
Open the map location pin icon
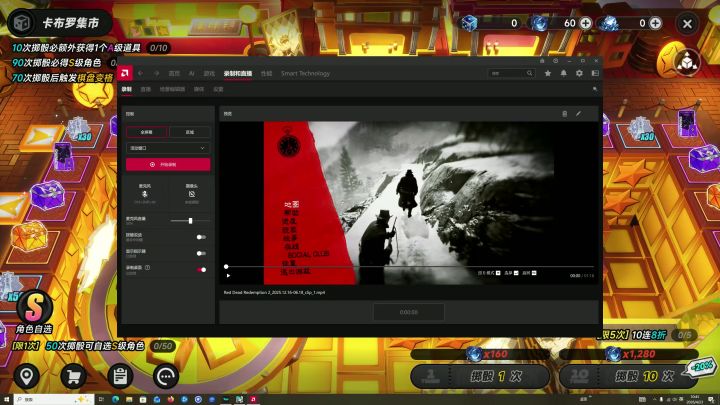click(x=27, y=376)
